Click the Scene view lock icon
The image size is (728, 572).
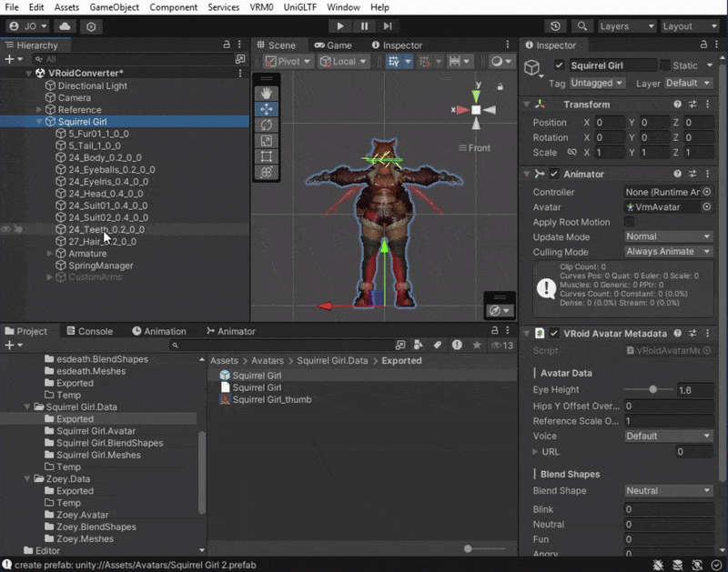point(500,86)
